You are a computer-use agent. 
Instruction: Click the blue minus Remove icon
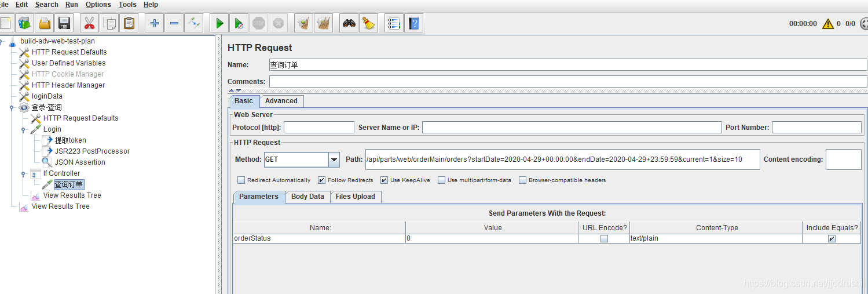click(174, 23)
